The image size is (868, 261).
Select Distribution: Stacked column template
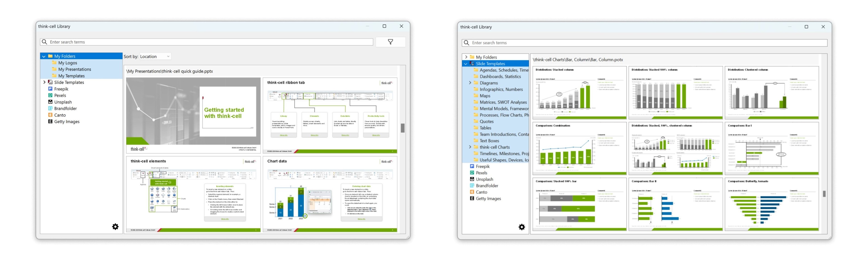tap(579, 93)
